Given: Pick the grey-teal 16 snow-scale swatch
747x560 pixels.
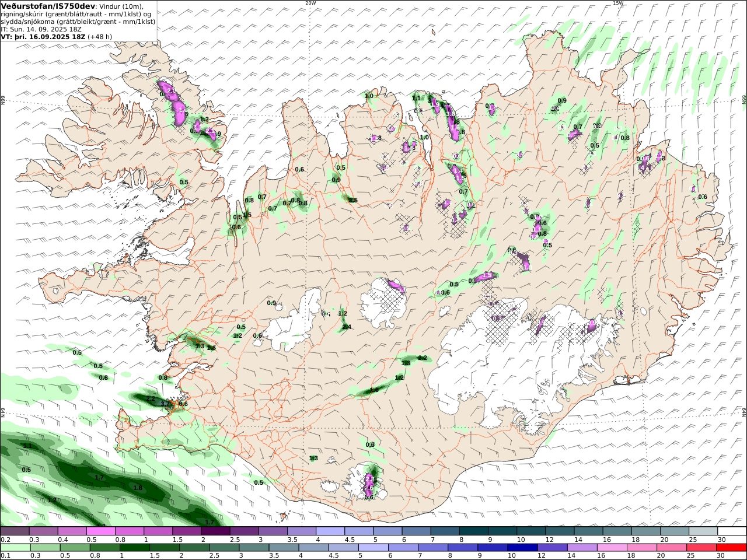Looking at the screenshot, I should coord(617,531).
